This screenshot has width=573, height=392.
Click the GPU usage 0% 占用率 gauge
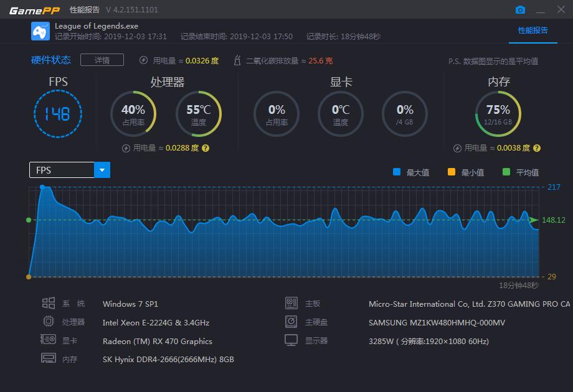[x=277, y=114]
